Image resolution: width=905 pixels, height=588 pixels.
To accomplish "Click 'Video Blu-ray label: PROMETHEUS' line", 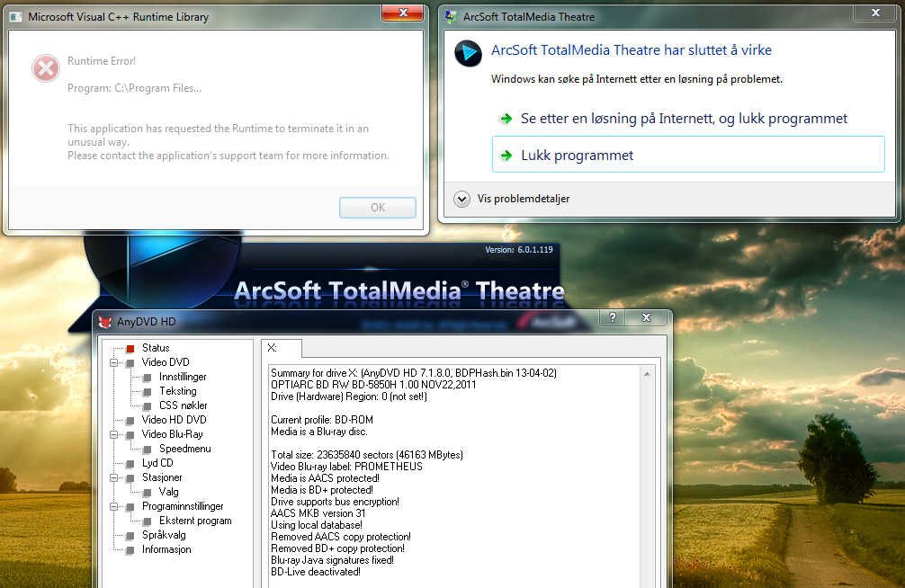I will tap(346, 467).
